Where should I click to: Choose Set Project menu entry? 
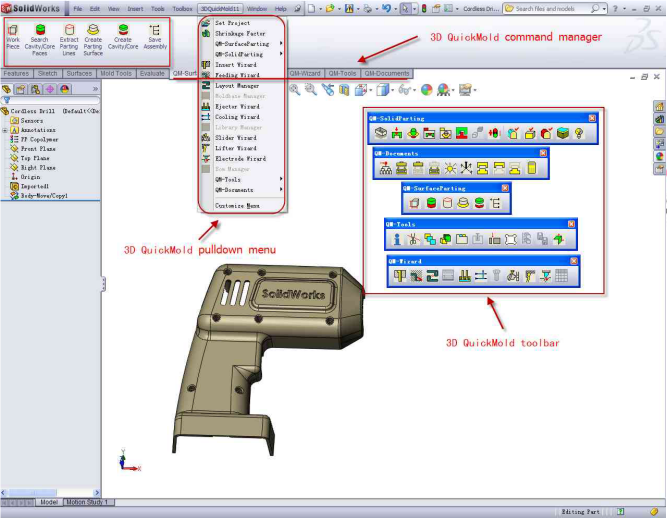[x=242, y=23]
